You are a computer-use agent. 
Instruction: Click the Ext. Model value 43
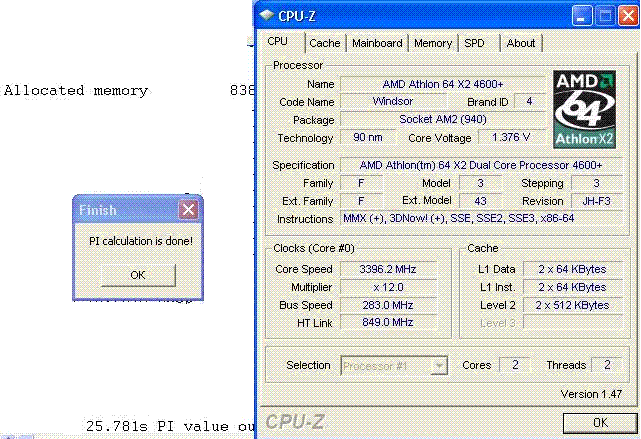[x=480, y=201]
